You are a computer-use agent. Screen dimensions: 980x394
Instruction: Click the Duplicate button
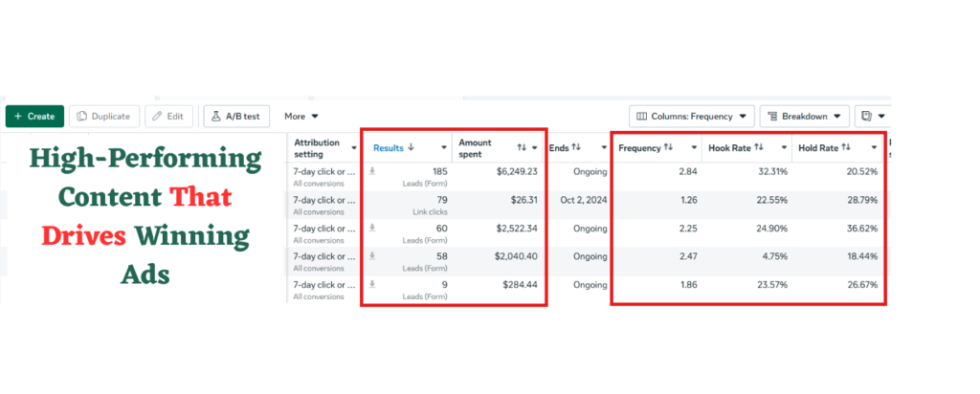click(103, 116)
